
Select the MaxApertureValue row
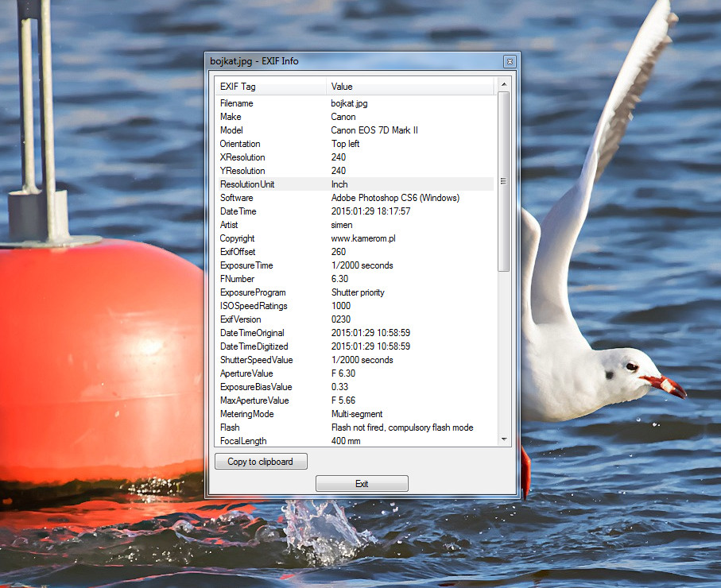[x=355, y=400]
